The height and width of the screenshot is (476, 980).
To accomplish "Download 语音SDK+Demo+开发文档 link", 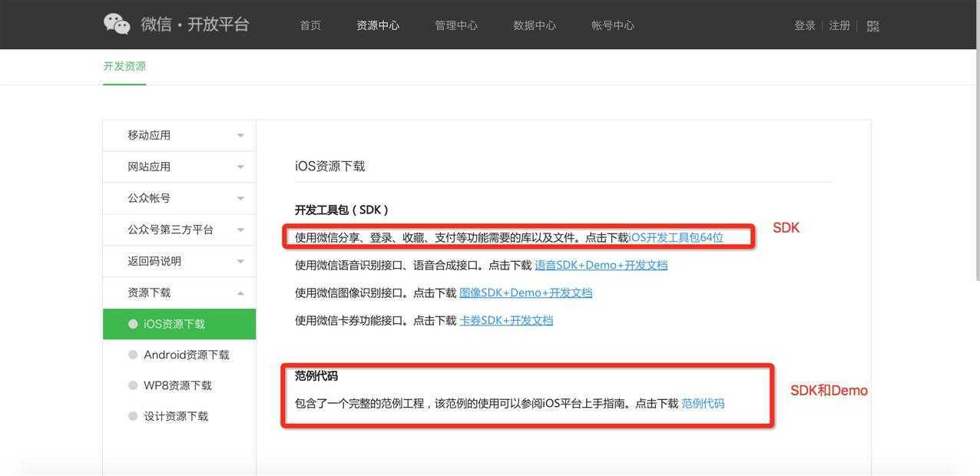I will pos(601,265).
